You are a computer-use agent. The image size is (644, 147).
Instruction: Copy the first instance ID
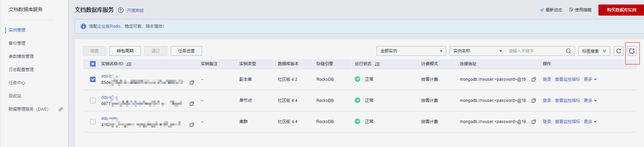tap(192, 83)
